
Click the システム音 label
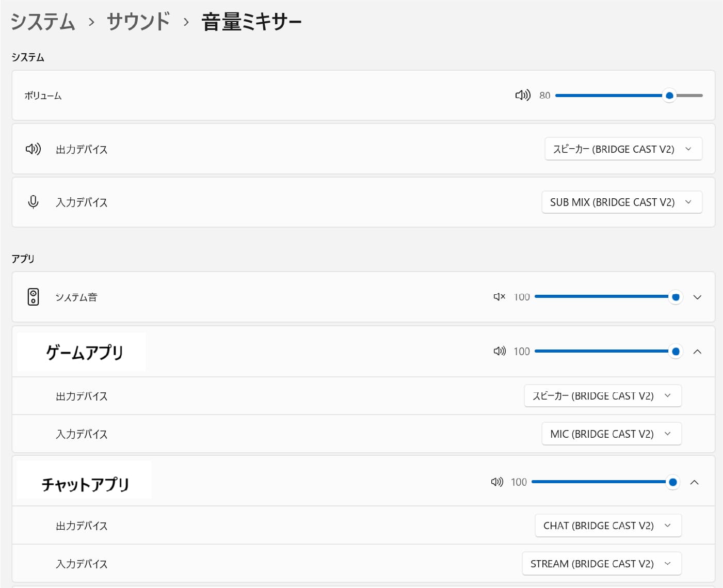(76, 297)
